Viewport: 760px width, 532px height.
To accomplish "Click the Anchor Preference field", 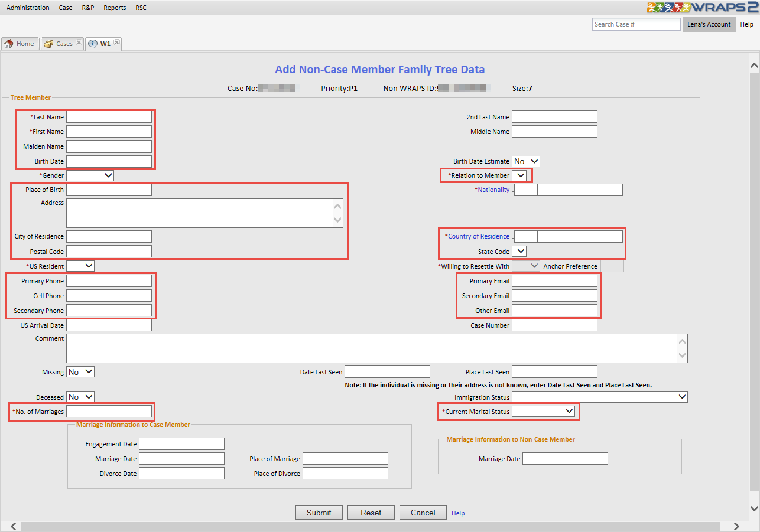I will (612, 266).
